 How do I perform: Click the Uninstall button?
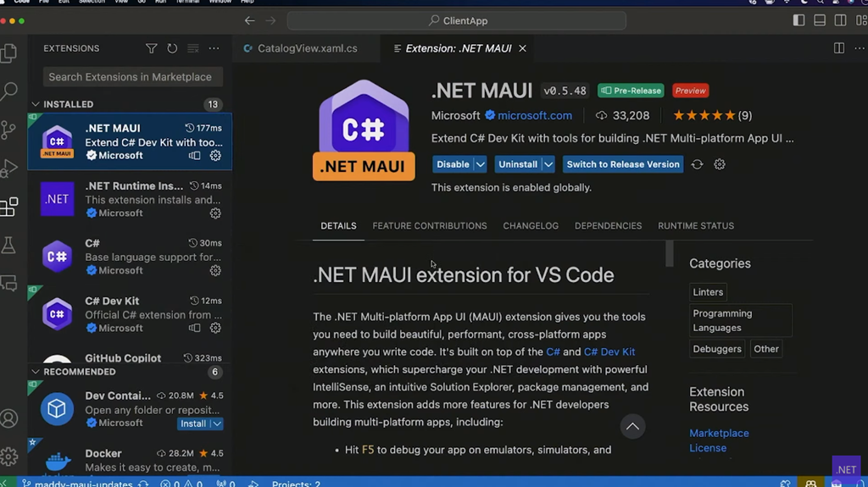coord(518,164)
